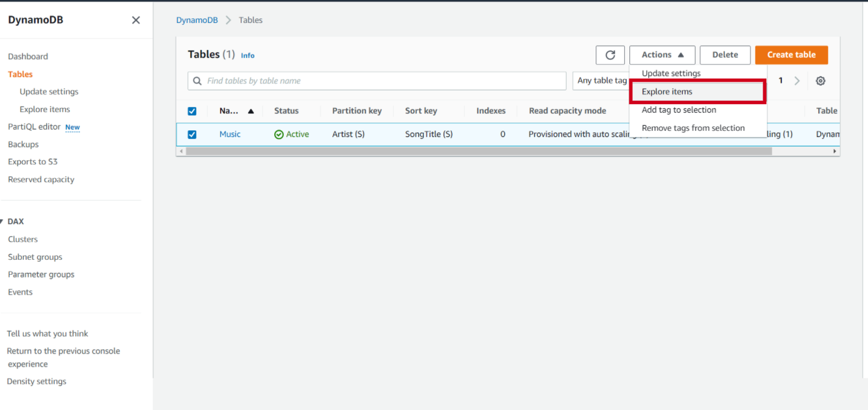Viewport: 868px width, 410px height.
Task: Click the left arrow of the horizontal scrollbar
Action: 181,151
